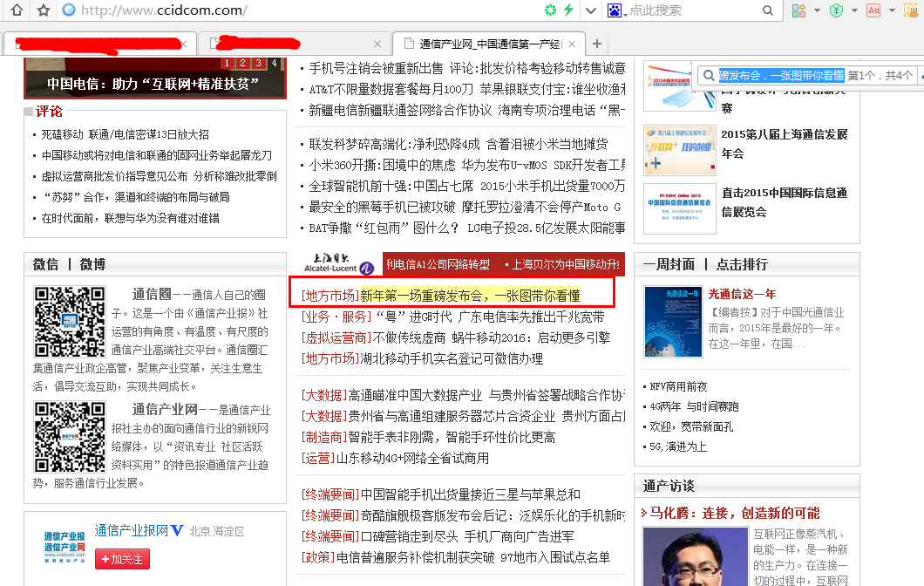The image size is (924, 586).
Task: Open a new tab with the plus button
Action: pos(597,44)
